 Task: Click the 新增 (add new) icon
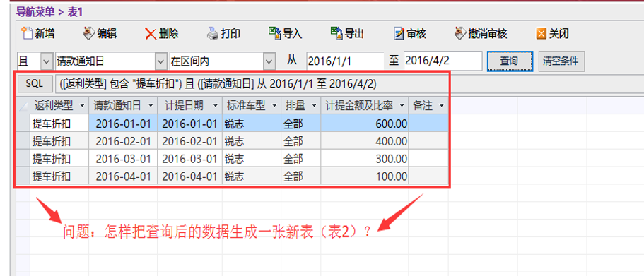tap(27, 33)
